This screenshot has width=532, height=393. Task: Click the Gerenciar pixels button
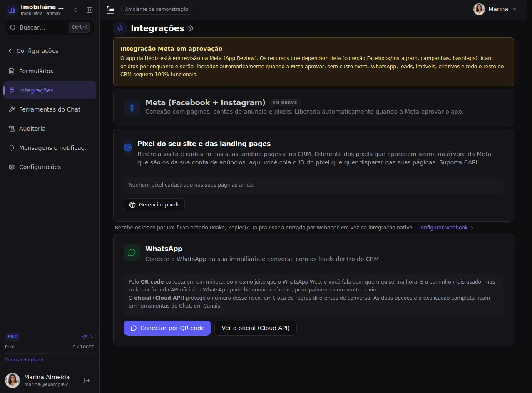[x=154, y=205]
